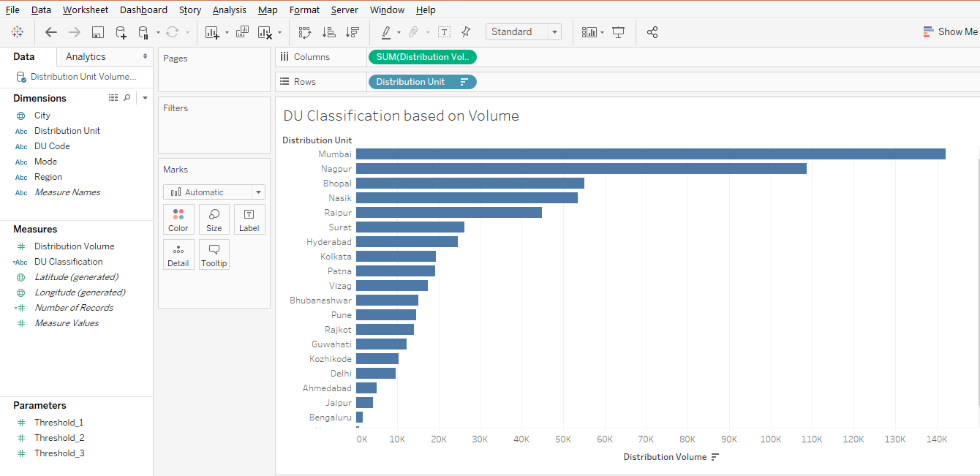
Task: Click the Add new data source icon
Action: tap(121, 32)
